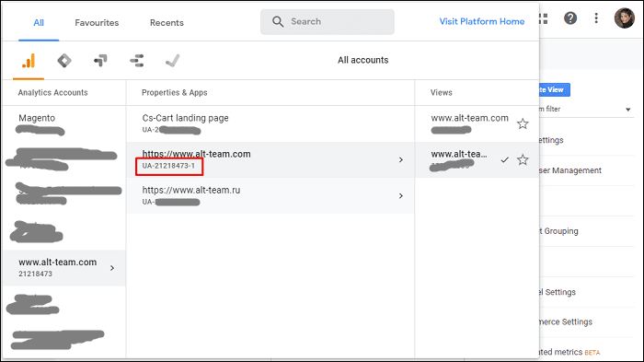This screenshot has height=362, width=644.
Task: Open Calculated metrics BETA link
Action: [569, 352]
